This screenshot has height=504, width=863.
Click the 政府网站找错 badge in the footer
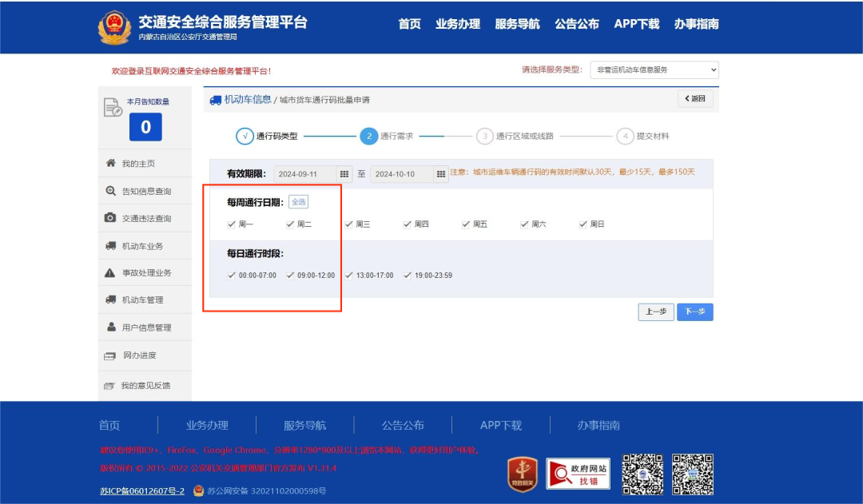(x=578, y=474)
